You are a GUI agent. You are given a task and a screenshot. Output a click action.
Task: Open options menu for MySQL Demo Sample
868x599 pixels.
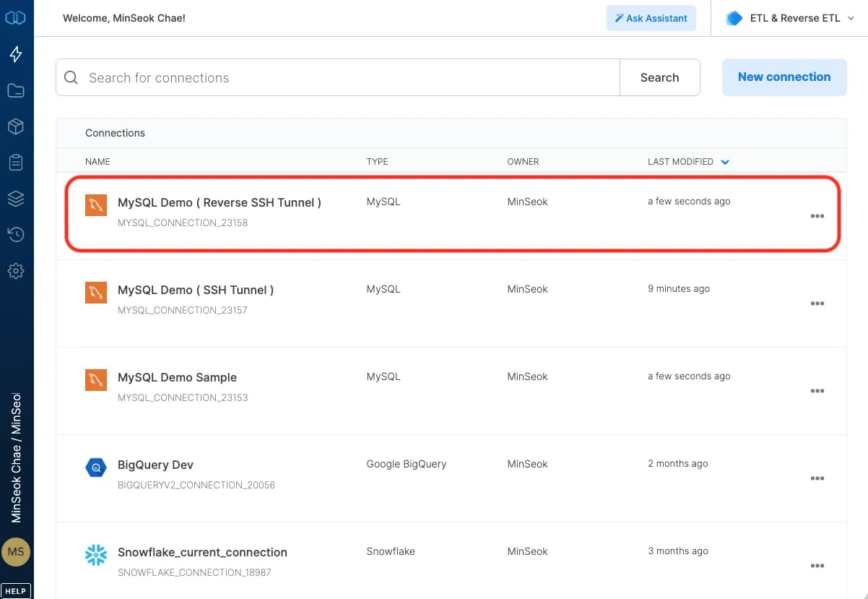pyautogui.click(x=817, y=391)
